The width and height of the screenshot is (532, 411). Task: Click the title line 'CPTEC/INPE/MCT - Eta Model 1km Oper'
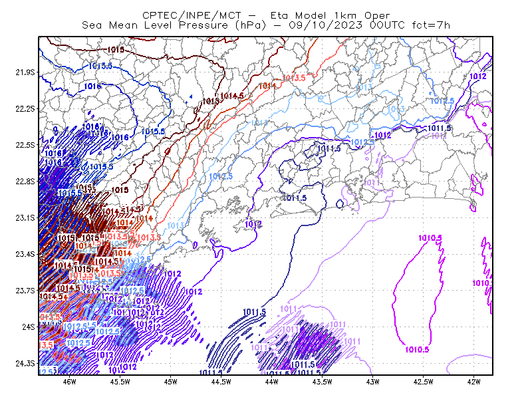click(266, 15)
